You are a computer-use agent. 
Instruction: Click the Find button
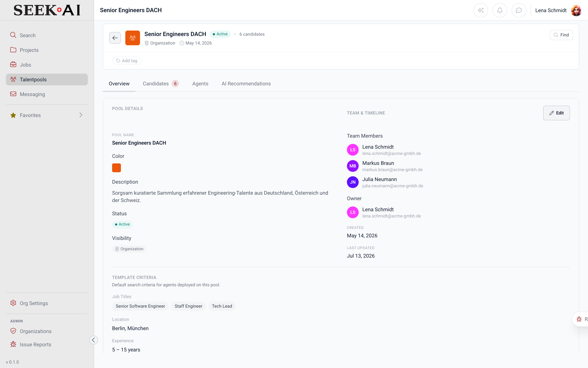pyautogui.click(x=561, y=35)
